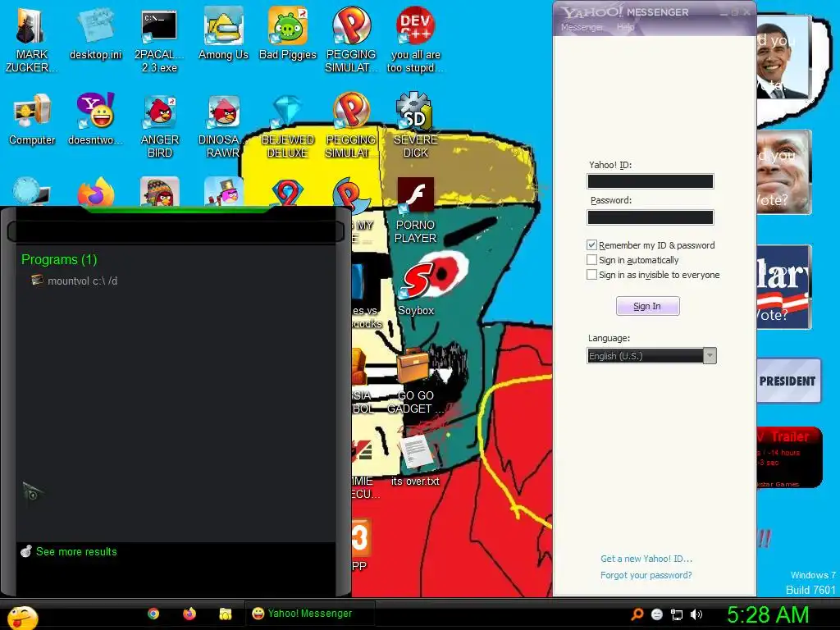
Task: Click the Sign In button
Action: point(648,306)
